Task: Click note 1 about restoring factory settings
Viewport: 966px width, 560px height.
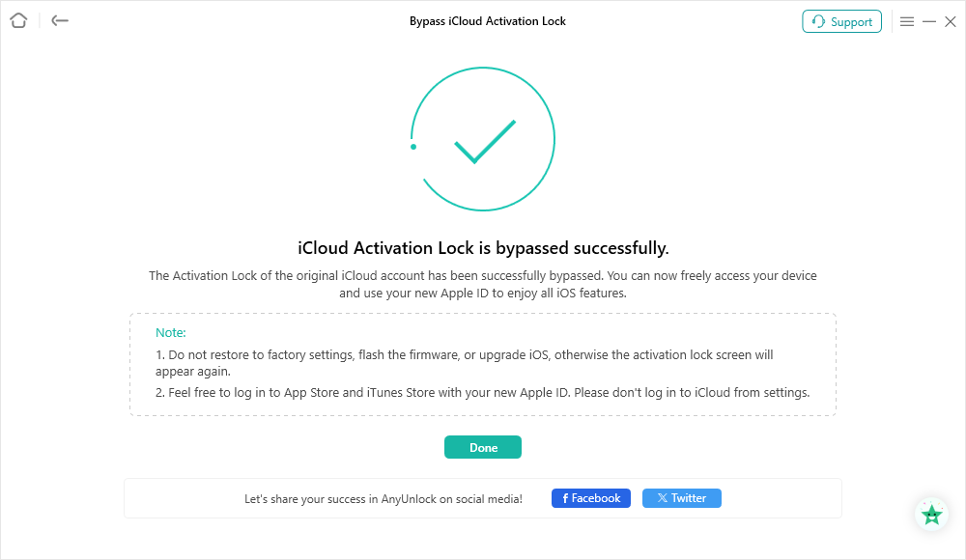Action: point(464,363)
